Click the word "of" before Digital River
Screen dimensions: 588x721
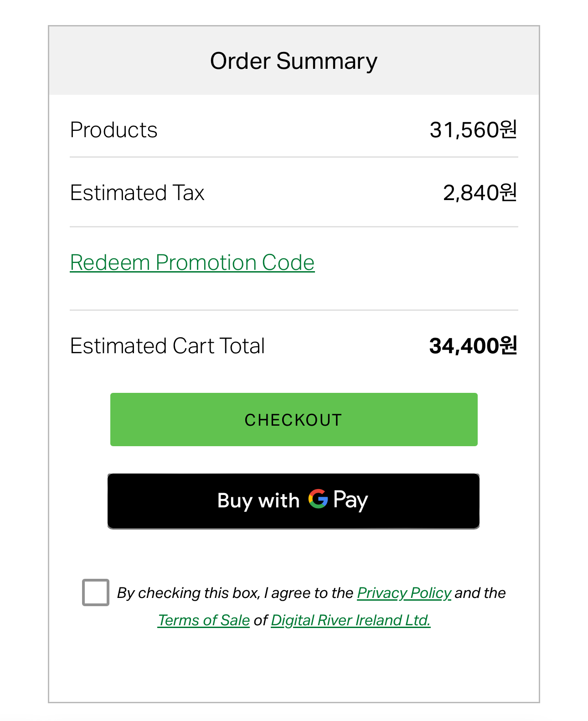(x=260, y=620)
